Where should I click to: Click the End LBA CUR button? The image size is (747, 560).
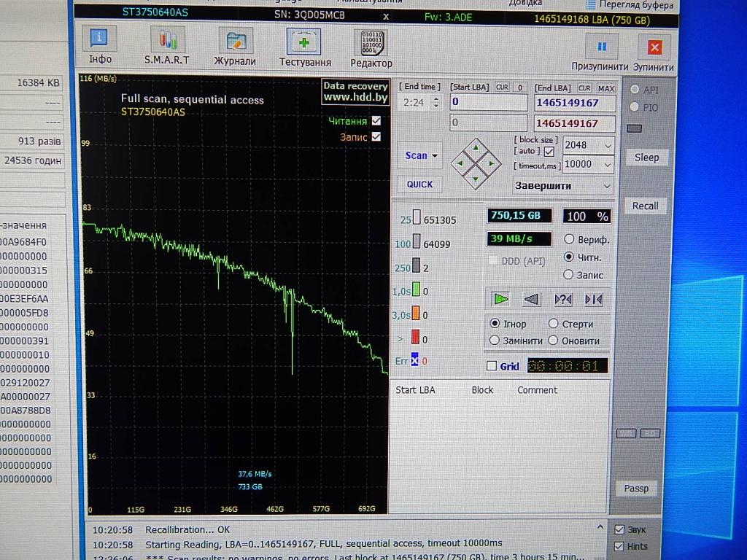(x=584, y=88)
